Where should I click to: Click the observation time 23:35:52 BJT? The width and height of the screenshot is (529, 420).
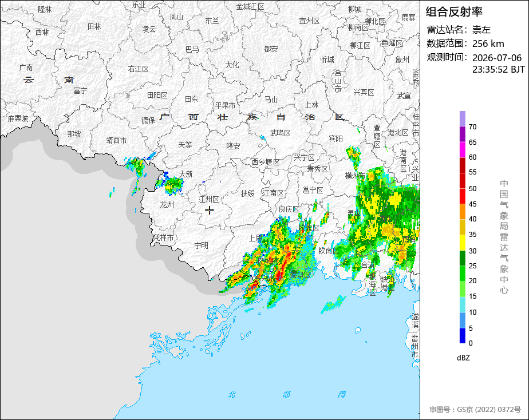click(x=498, y=69)
